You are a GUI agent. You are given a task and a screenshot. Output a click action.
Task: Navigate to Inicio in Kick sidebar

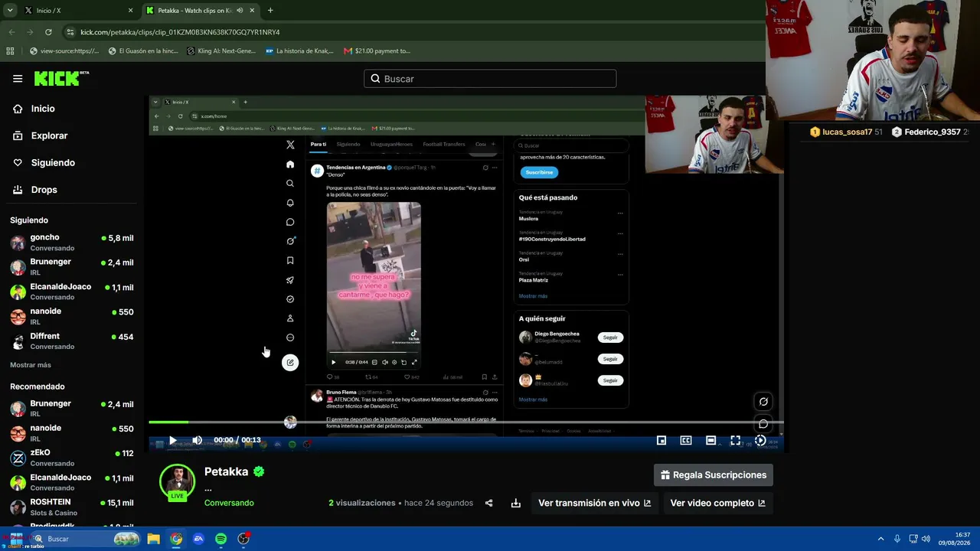(x=34, y=109)
